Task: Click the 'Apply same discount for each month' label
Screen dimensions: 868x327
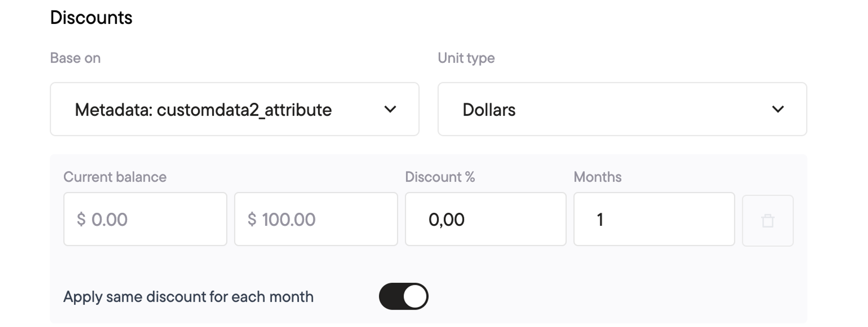Action: 188,297
